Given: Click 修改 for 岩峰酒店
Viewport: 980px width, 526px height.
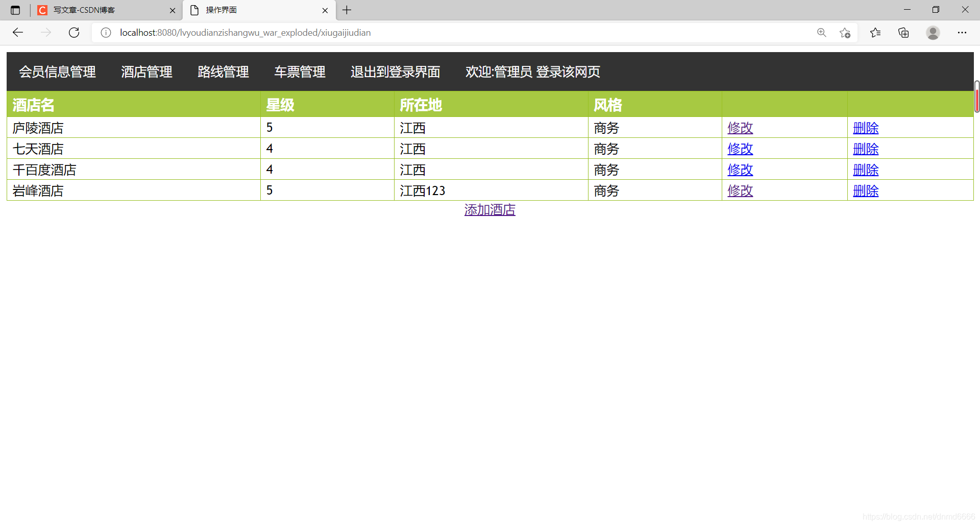Looking at the screenshot, I should tap(740, 190).
